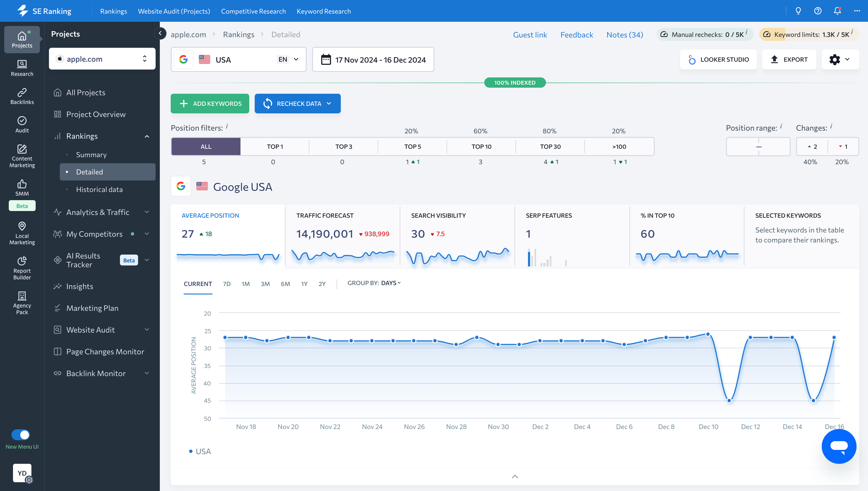The width and height of the screenshot is (868, 491).
Task: Select the ALL position filter
Action: click(x=206, y=146)
